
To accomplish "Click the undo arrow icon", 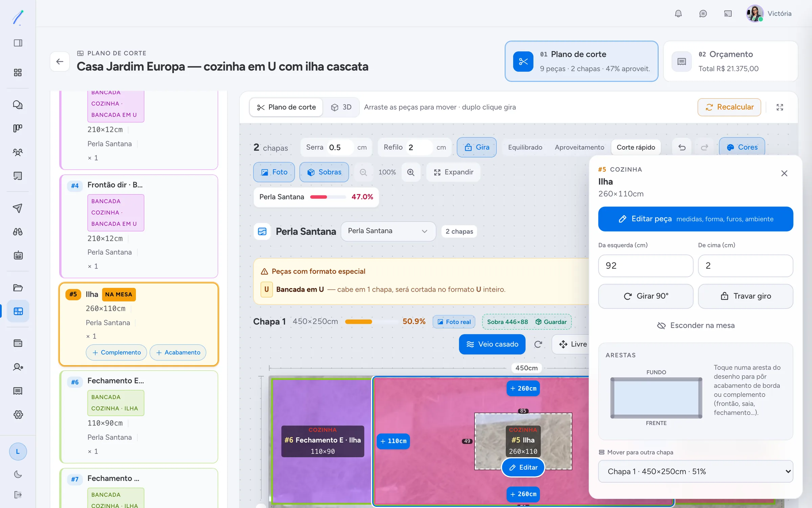I will 682,147.
